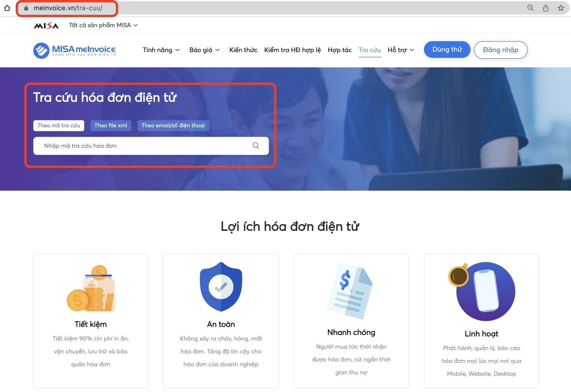Click the Dùng thử button

click(x=447, y=49)
